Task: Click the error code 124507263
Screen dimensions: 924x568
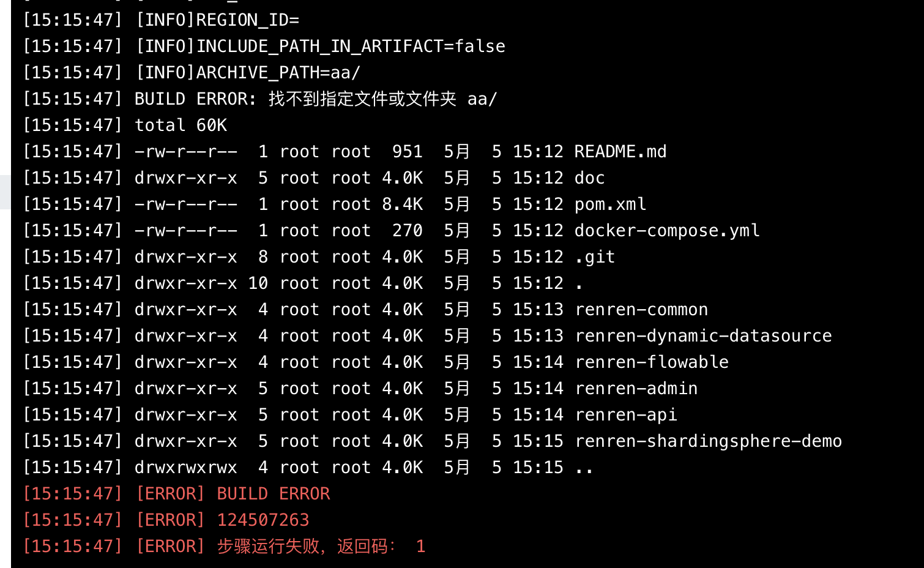Action: click(263, 520)
